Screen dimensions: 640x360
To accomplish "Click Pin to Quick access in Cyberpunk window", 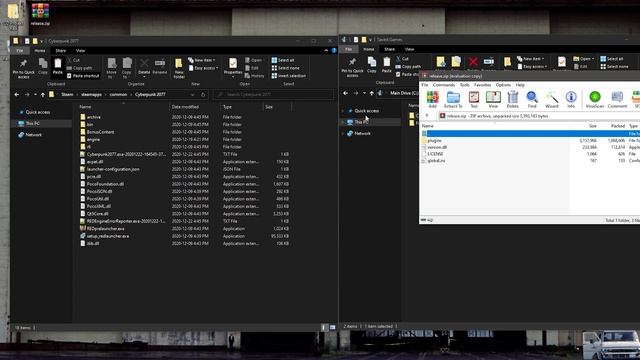I will click(24, 68).
